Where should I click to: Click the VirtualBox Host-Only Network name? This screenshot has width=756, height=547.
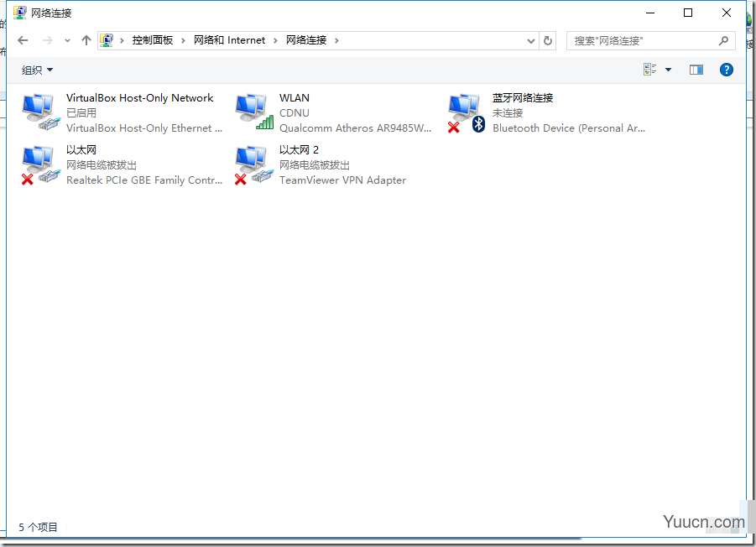coord(139,98)
